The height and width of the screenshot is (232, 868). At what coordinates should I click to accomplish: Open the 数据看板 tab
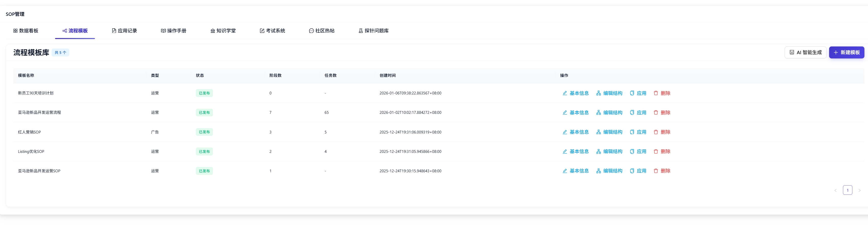coord(26,31)
